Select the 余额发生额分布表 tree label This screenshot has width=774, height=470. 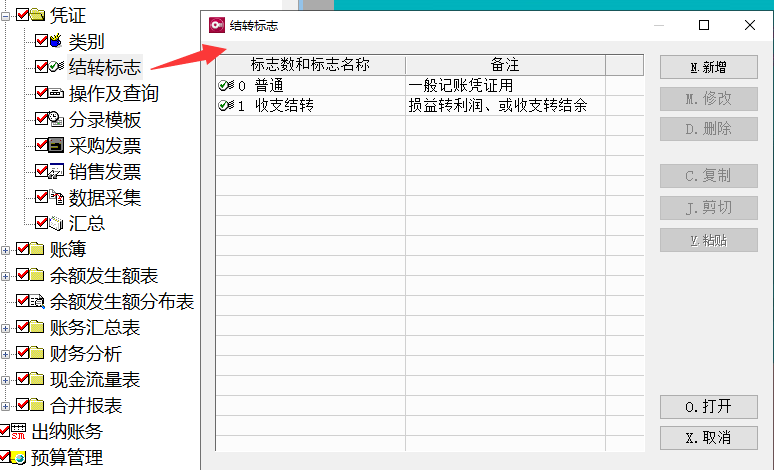tap(122, 301)
